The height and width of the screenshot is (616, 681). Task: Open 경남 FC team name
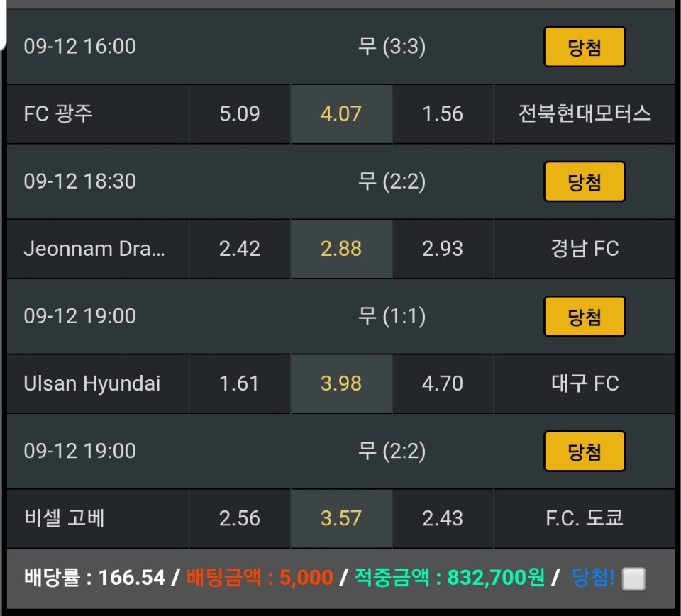pos(585,249)
